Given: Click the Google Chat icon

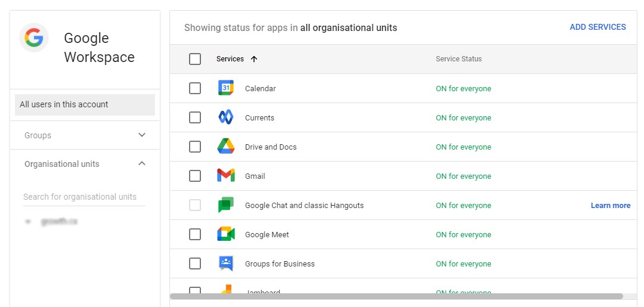Looking at the screenshot, I should click(226, 205).
